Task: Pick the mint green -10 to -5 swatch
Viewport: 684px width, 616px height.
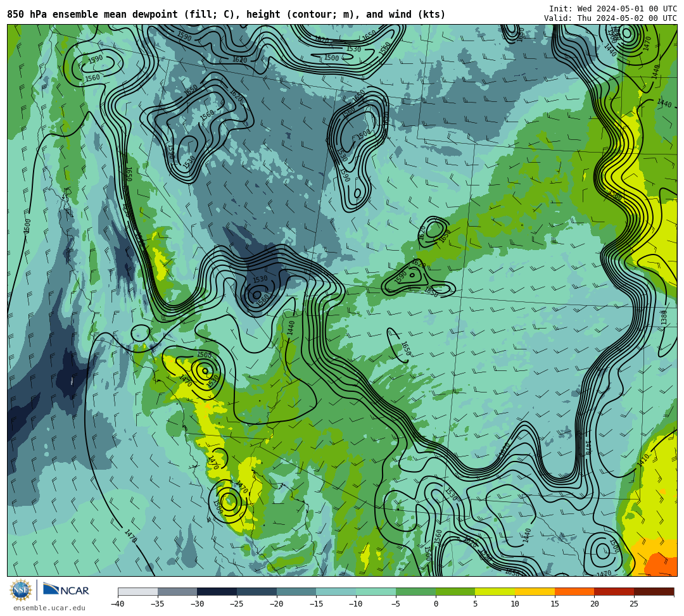Action: (376, 591)
